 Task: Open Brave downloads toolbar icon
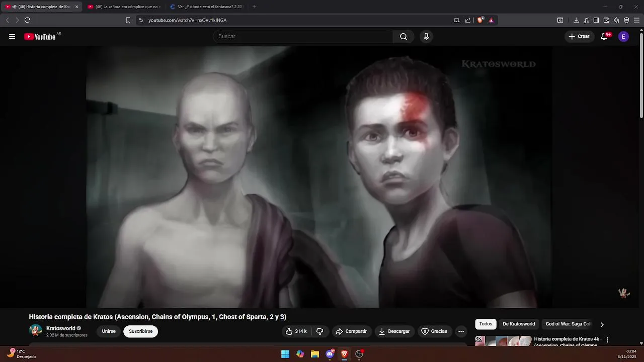[576, 20]
